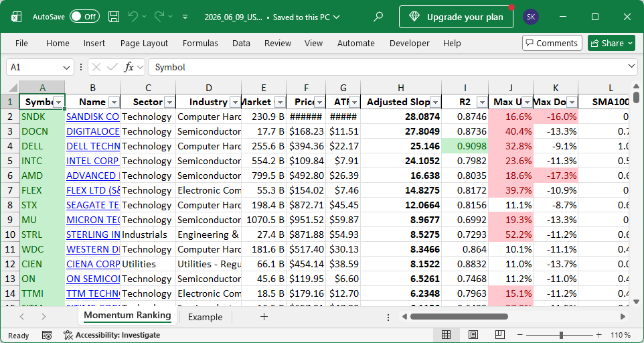Open the Symbol column filter dropdown
644x343 pixels.
point(59,102)
